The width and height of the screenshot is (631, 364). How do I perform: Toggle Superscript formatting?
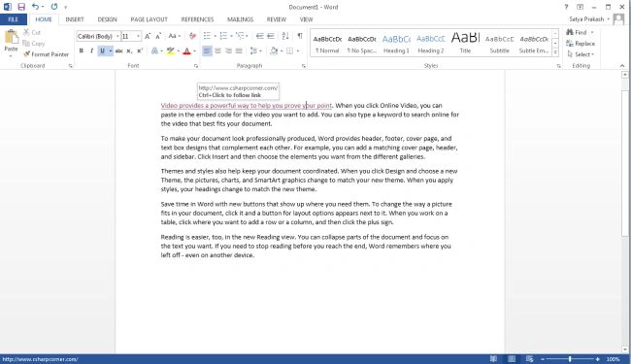tap(140, 50)
